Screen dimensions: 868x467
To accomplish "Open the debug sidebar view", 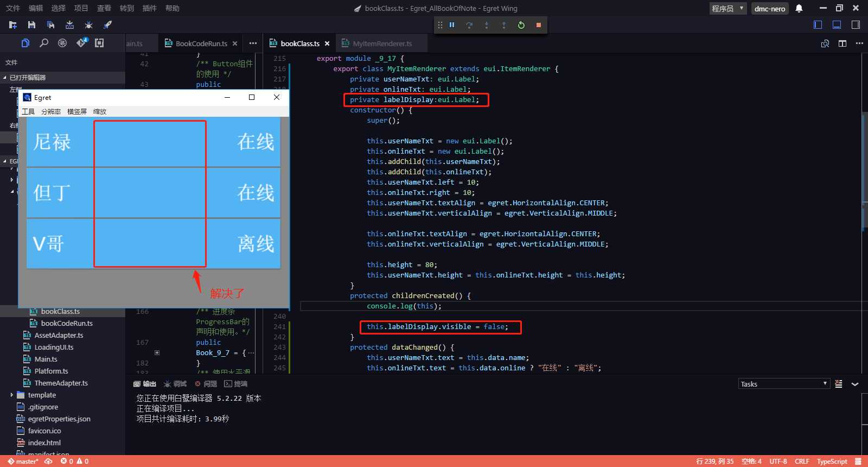I will pos(62,43).
